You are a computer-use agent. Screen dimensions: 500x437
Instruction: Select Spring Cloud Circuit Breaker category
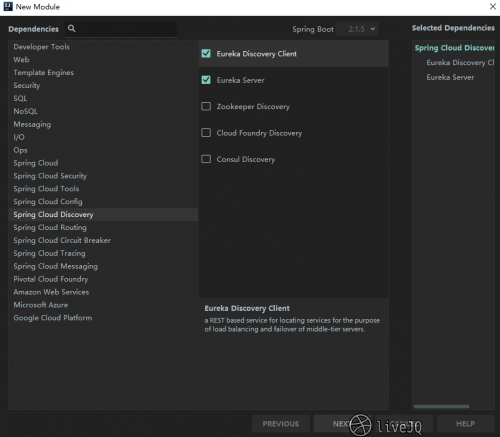(103, 240)
